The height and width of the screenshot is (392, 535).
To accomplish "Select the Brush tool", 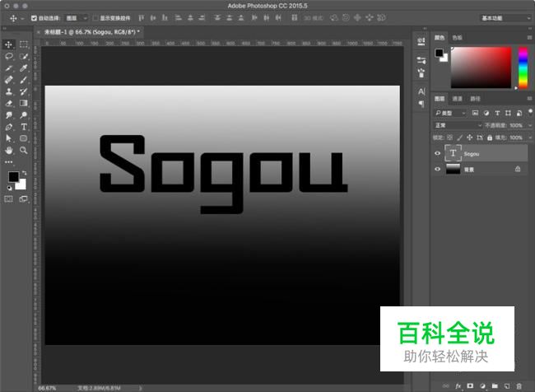I will point(24,80).
